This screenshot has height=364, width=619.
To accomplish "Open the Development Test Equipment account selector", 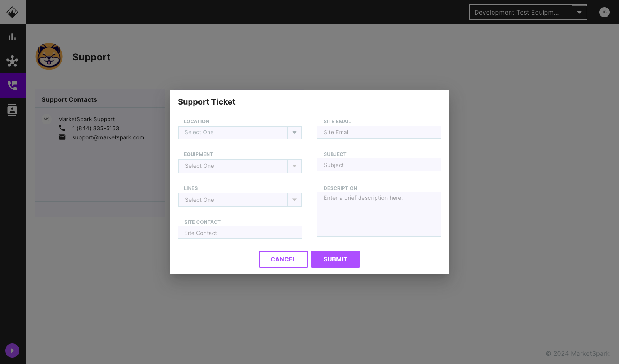I will tap(528, 12).
